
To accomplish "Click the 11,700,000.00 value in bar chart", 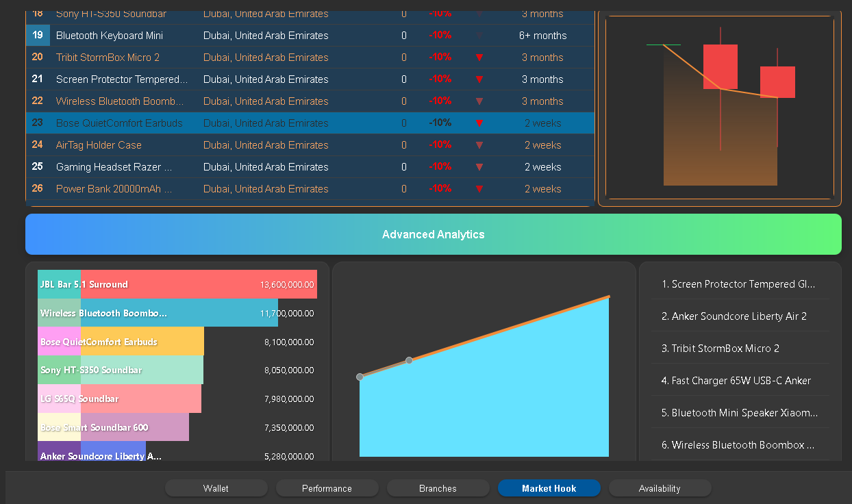I will [287, 314].
